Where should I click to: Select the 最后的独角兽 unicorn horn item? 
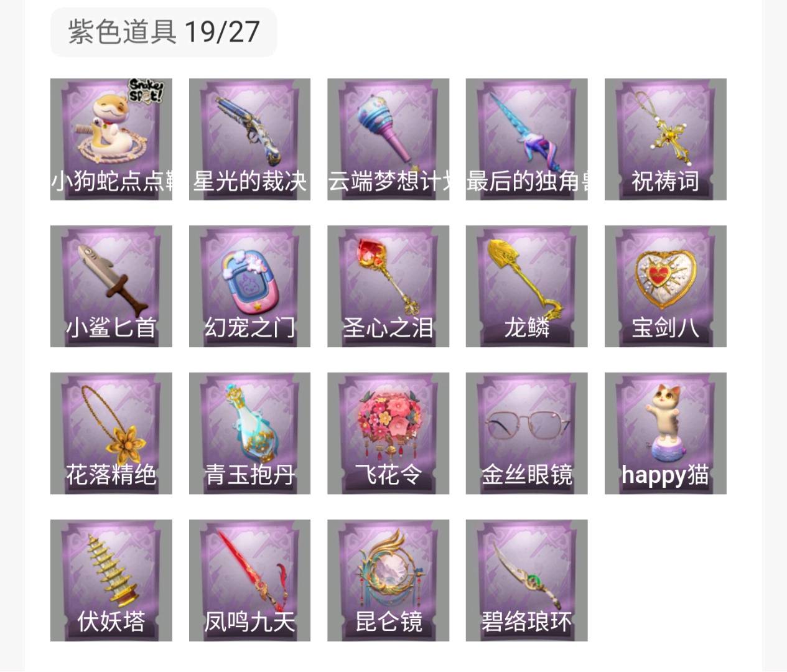click(x=526, y=139)
